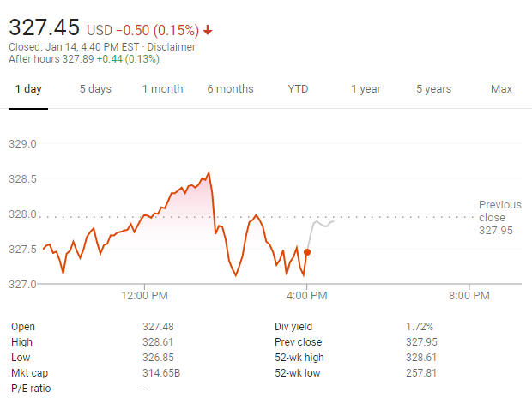The image size is (532, 404).
Task: Switch to the YTD tab
Action: coord(298,89)
